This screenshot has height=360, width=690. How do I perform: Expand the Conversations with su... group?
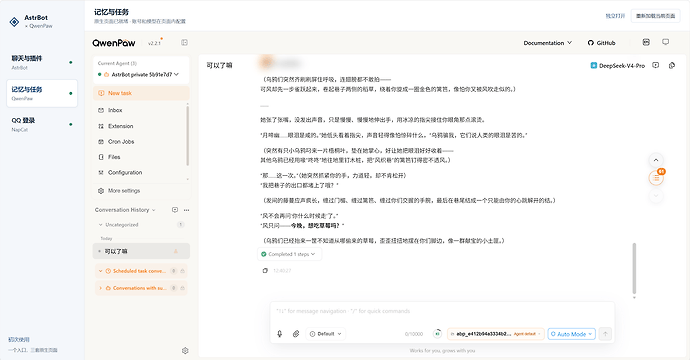[x=100, y=288]
